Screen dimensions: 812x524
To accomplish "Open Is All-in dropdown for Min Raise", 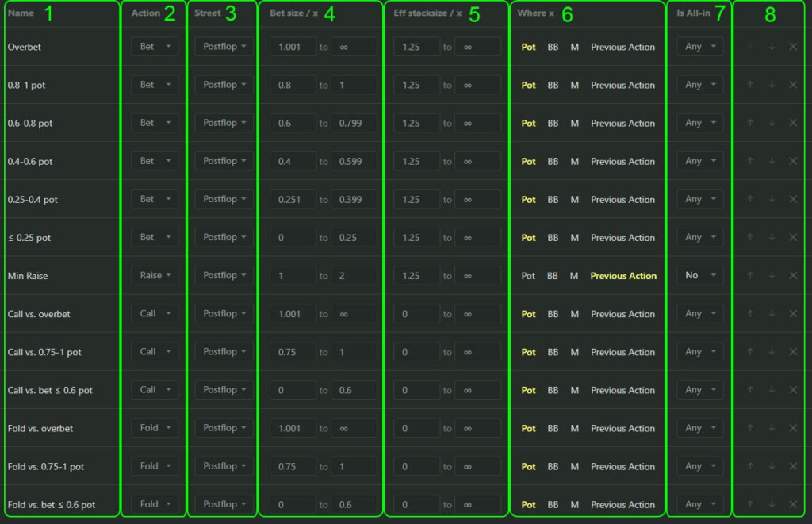I will (699, 276).
